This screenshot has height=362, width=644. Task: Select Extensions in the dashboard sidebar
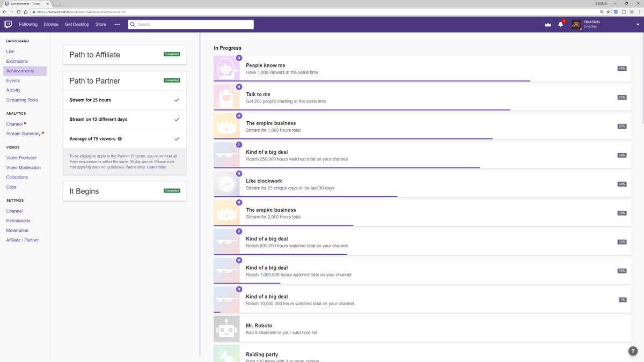click(x=17, y=61)
